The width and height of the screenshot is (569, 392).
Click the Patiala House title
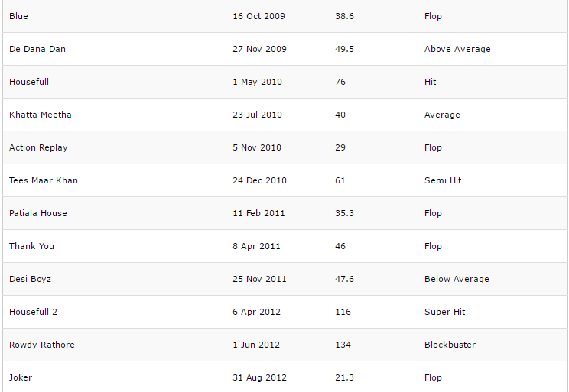coord(38,213)
